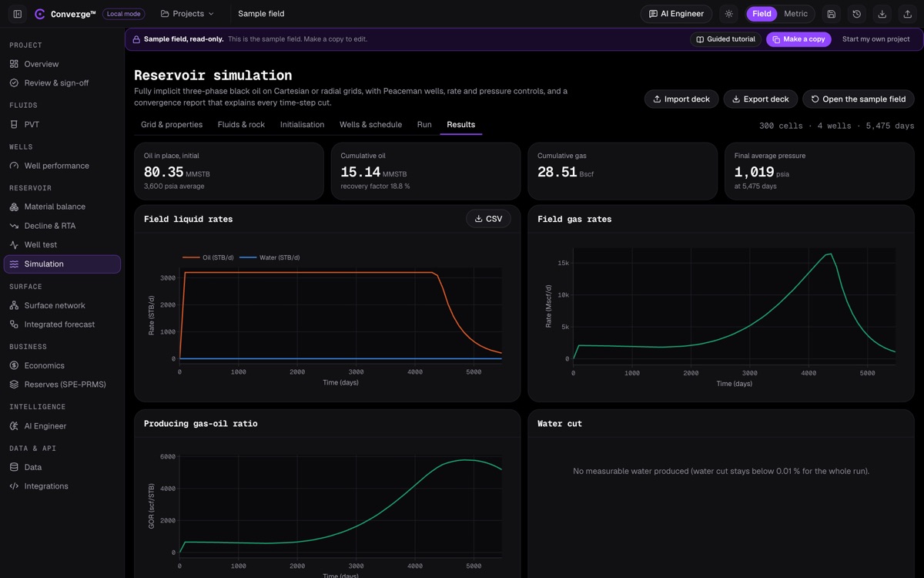The image size is (924, 578).
Task: Select the Simulation sidebar item
Action: point(62,264)
